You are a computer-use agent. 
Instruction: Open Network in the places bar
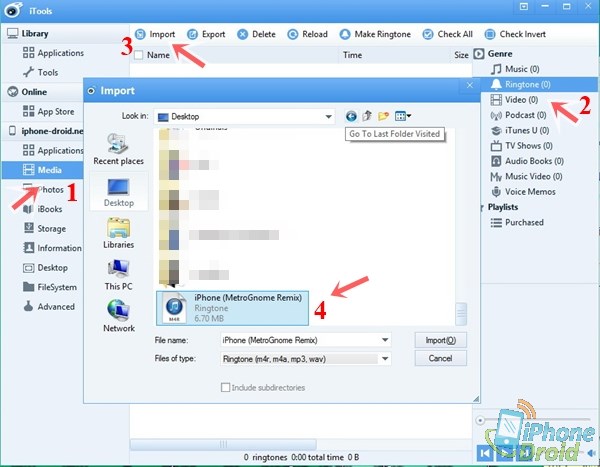[119, 316]
